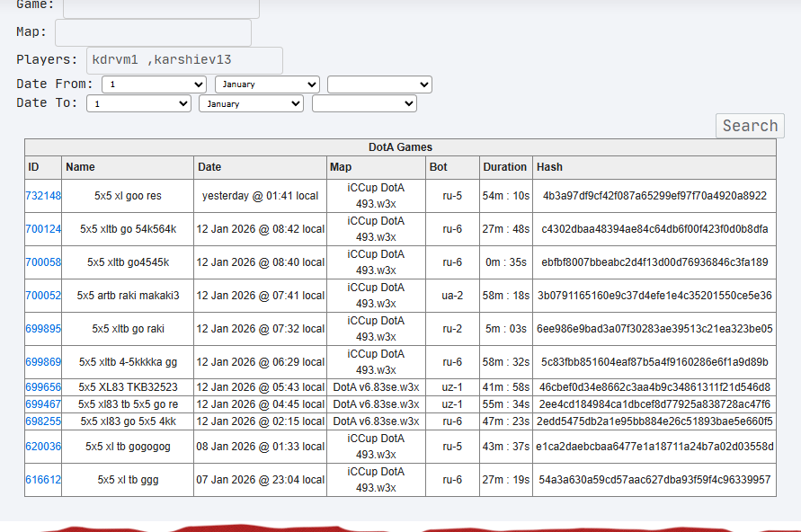Image resolution: width=801 pixels, height=532 pixels.
Task: Click bot 'ua-2' in game 700052 row
Action: tap(452, 295)
